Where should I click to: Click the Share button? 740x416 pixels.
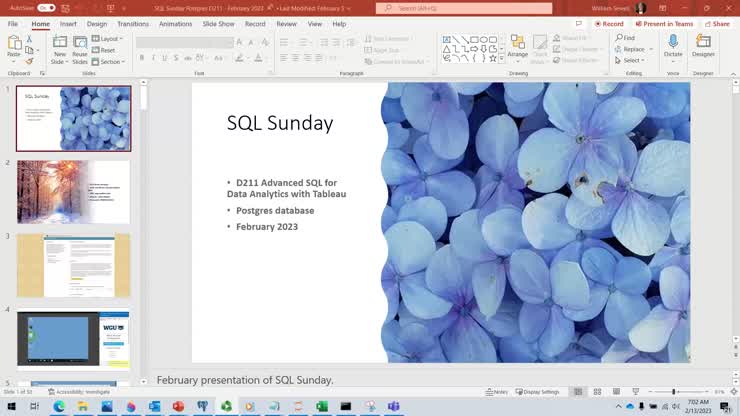click(717, 24)
